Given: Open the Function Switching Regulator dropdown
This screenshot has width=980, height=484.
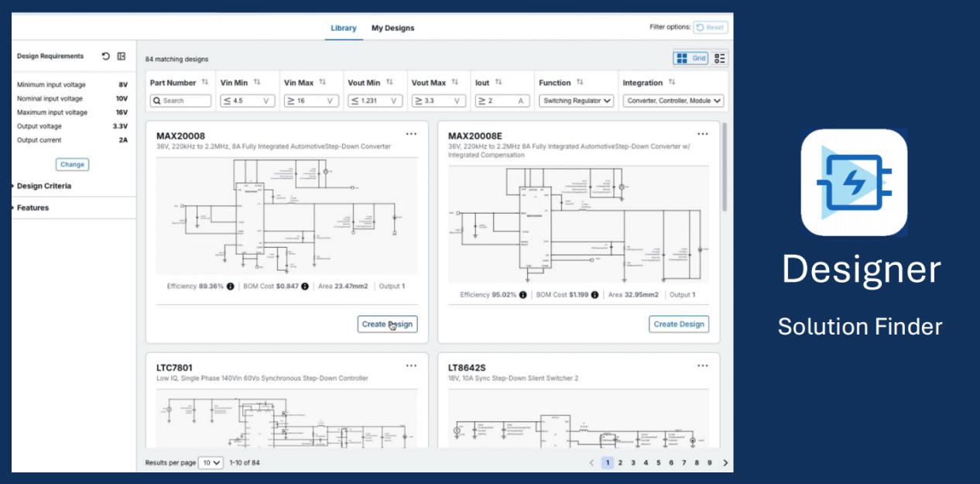Looking at the screenshot, I should (x=577, y=101).
